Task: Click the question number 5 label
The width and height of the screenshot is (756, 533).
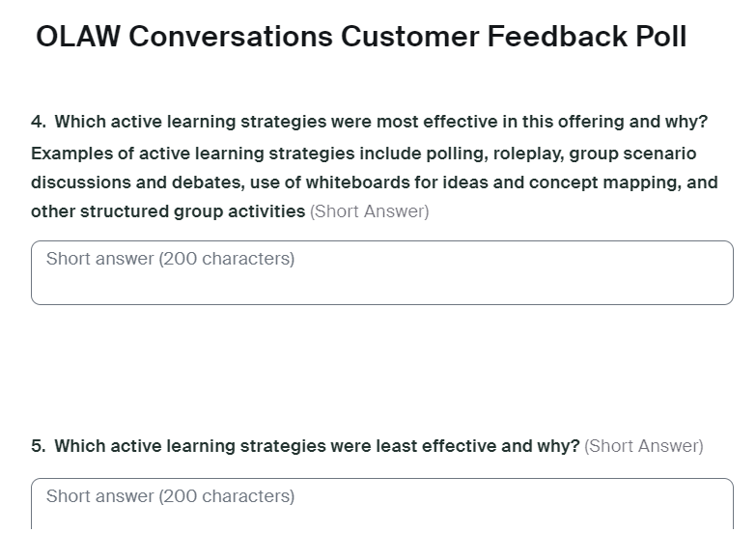Action: click(x=38, y=446)
